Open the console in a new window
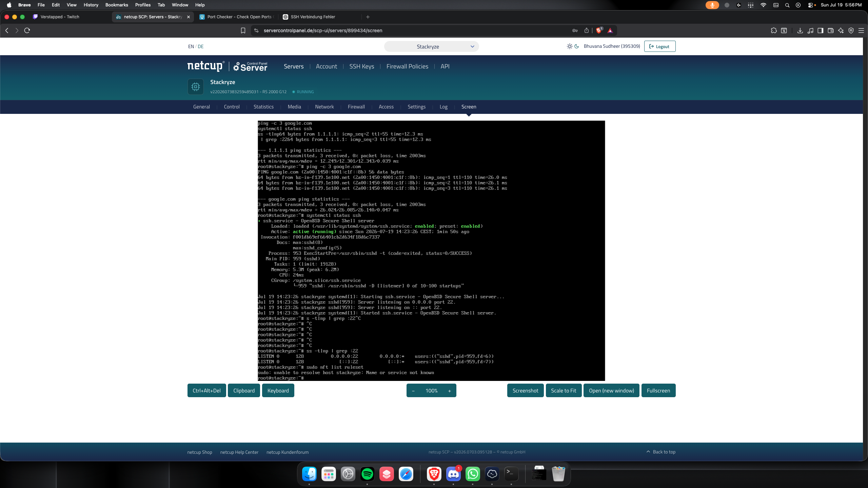This screenshot has height=488, width=868. 611,391
